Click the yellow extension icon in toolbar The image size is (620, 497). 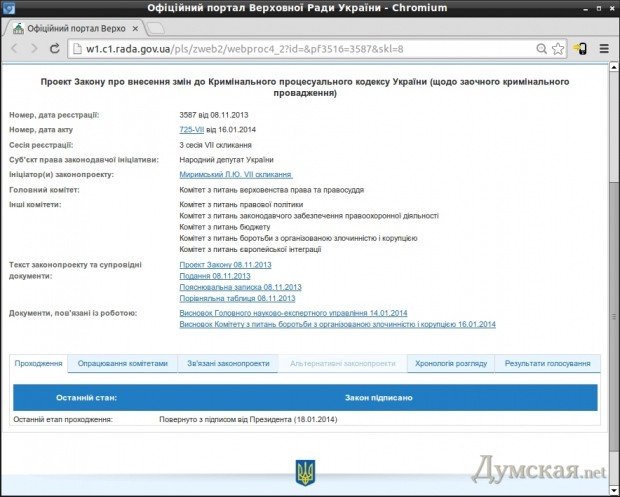(x=580, y=47)
